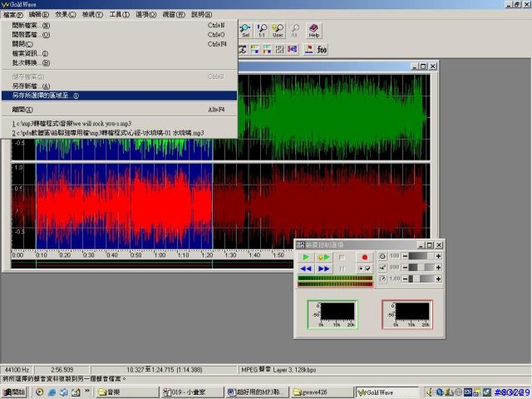Viewport: 532px width, 399px height.
Task: Choose the Ctrl+O open-file menu entry
Action: (119, 35)
